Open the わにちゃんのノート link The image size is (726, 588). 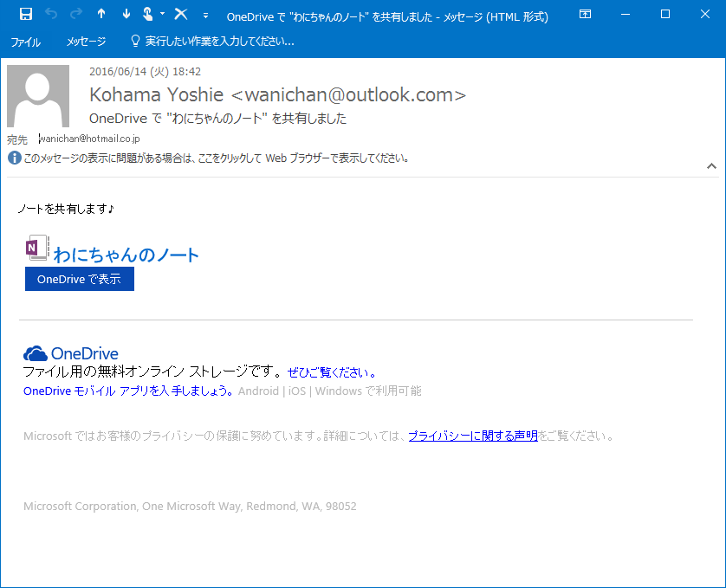point(126,255)
